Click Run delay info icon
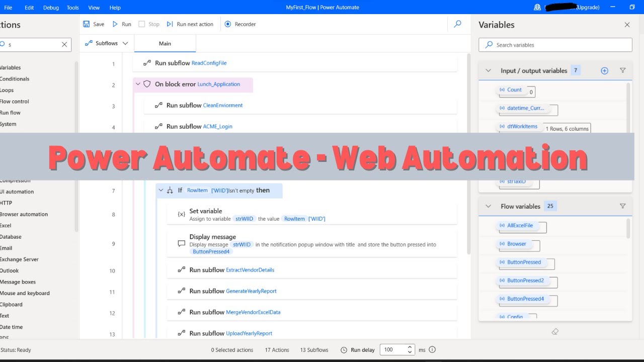 click(x=432, y=350)
